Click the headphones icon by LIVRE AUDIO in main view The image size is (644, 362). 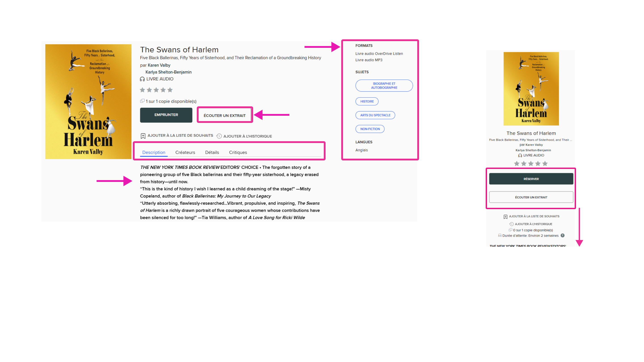click(x=142, y=79)
